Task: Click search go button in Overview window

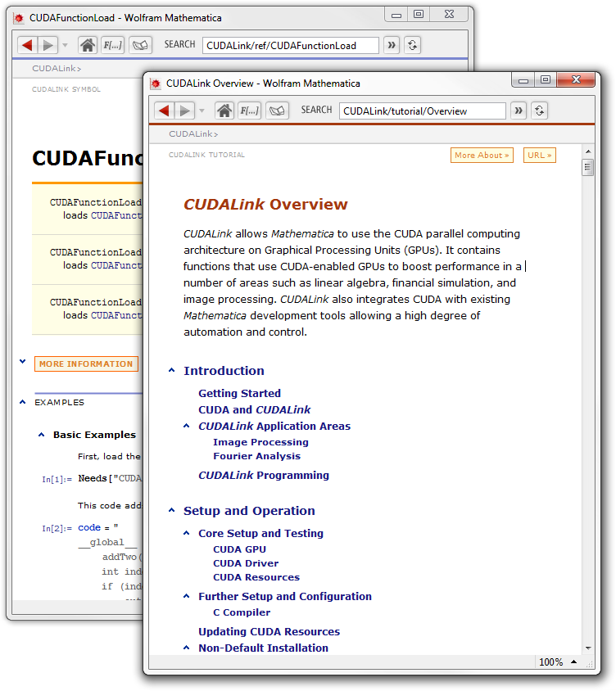Action: pos(518,111)
